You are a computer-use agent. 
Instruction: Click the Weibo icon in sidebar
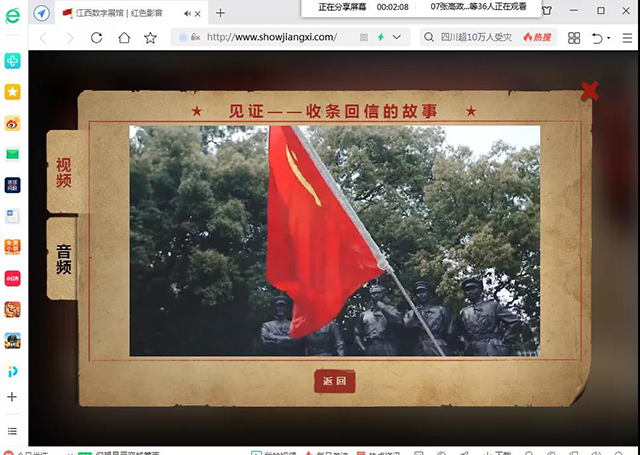(12, 123)
